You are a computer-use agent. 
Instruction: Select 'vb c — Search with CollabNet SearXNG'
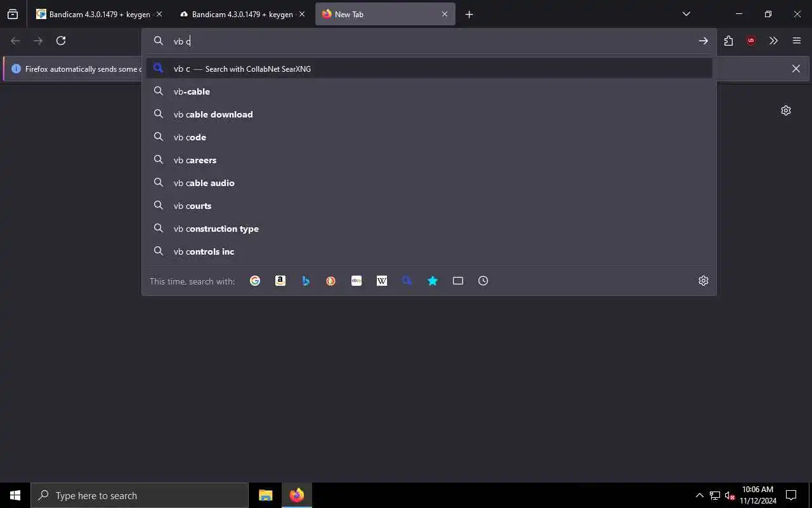[x=429, y=69]
